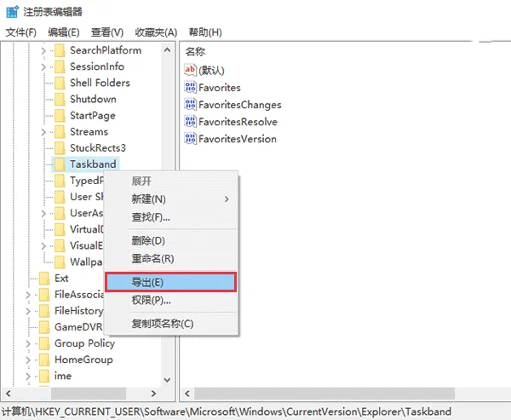Expand the FileAssociations key arrow
Viewport: 511px width, 420px height.
pos(28,295)
